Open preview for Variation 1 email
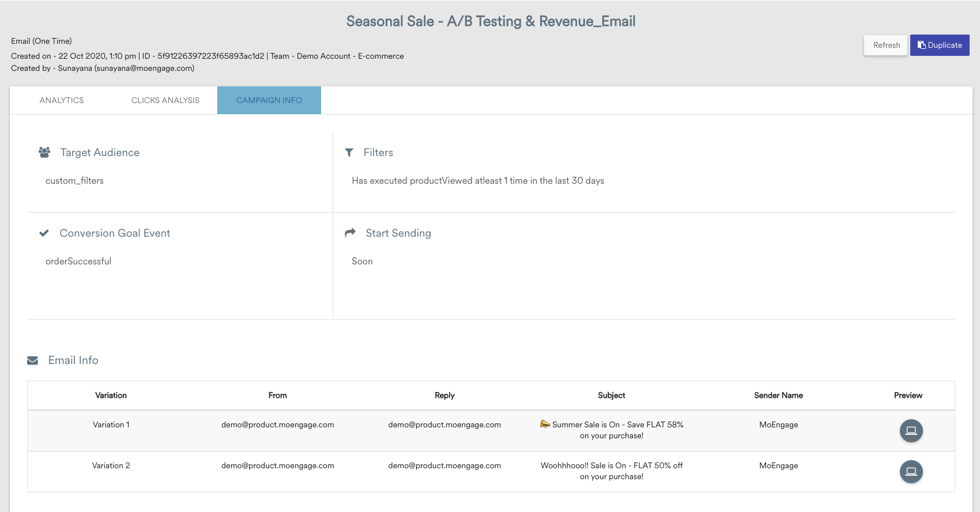 coord(911,431)
